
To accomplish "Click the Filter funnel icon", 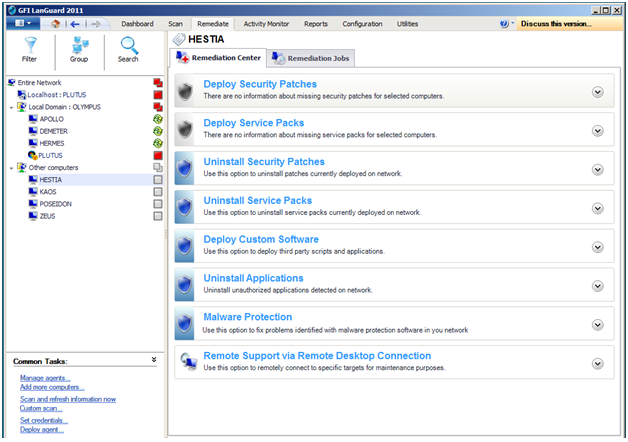I will (x=30, y=45).
